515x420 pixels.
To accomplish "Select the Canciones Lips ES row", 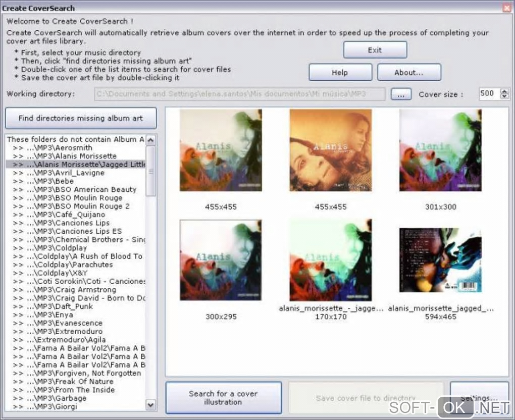I will 76,231.
